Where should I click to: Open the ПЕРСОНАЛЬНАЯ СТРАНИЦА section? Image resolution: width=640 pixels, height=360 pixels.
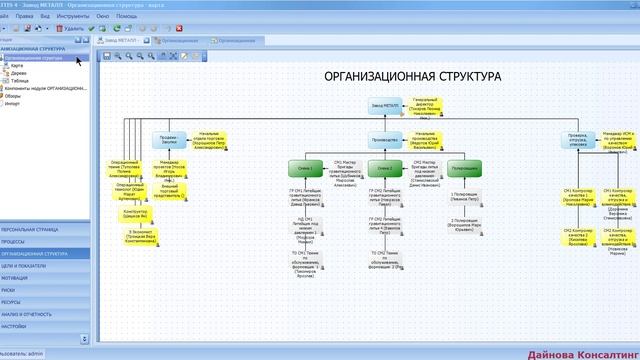[x=45, y=230]
